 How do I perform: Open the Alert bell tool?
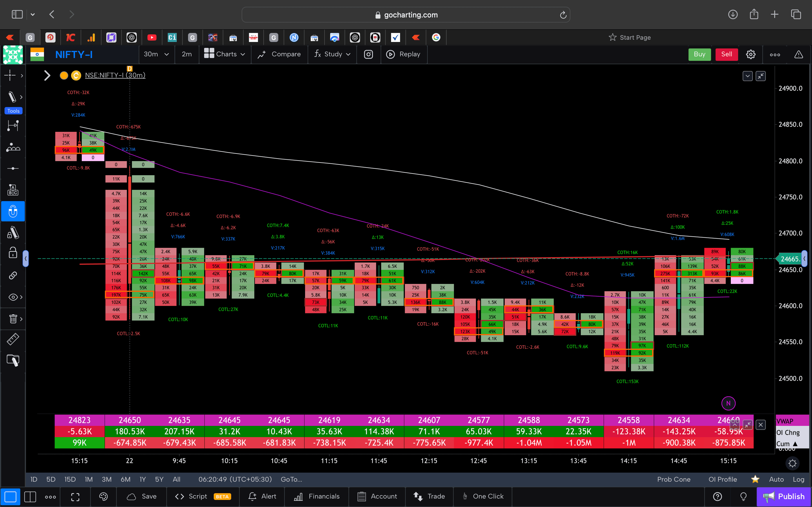click(x=262, y=496)
